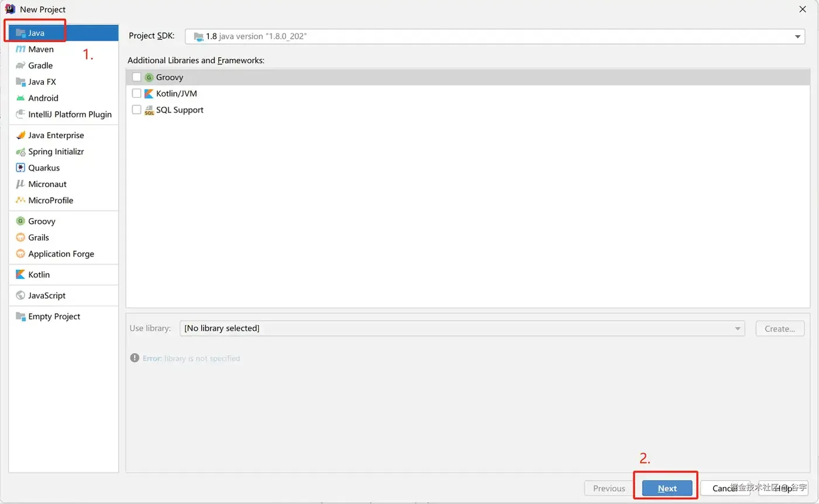
Task: Enable the Kotlin/JVM checkbox
Action: [136, 93]
